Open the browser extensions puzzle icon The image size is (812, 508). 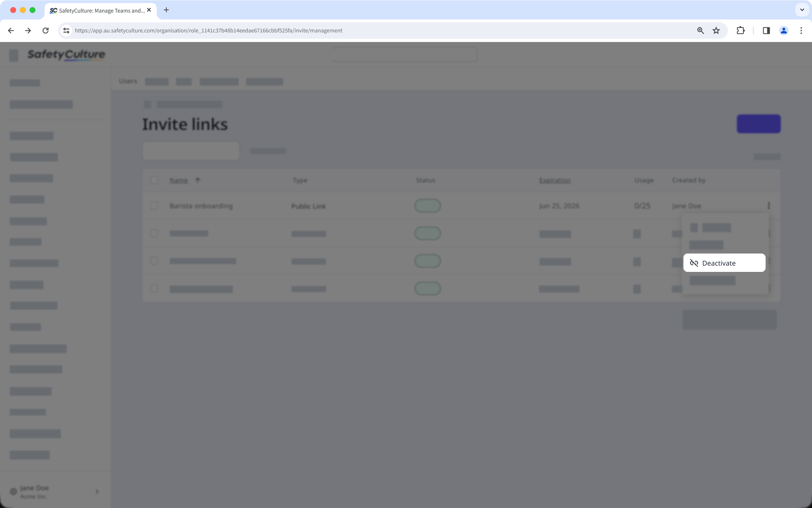[740, 30]
